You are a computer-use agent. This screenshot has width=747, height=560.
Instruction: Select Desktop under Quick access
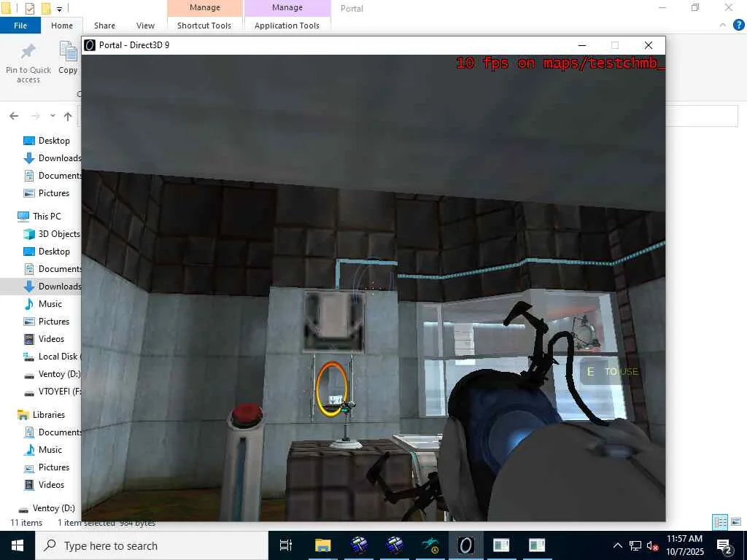pyautogui.click(x=47, y=141)
